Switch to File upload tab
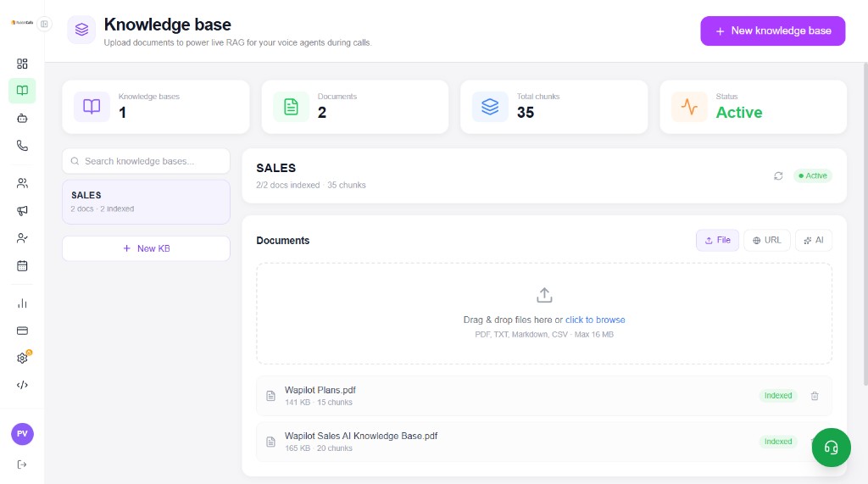868x484 pixels. (717, 241)
